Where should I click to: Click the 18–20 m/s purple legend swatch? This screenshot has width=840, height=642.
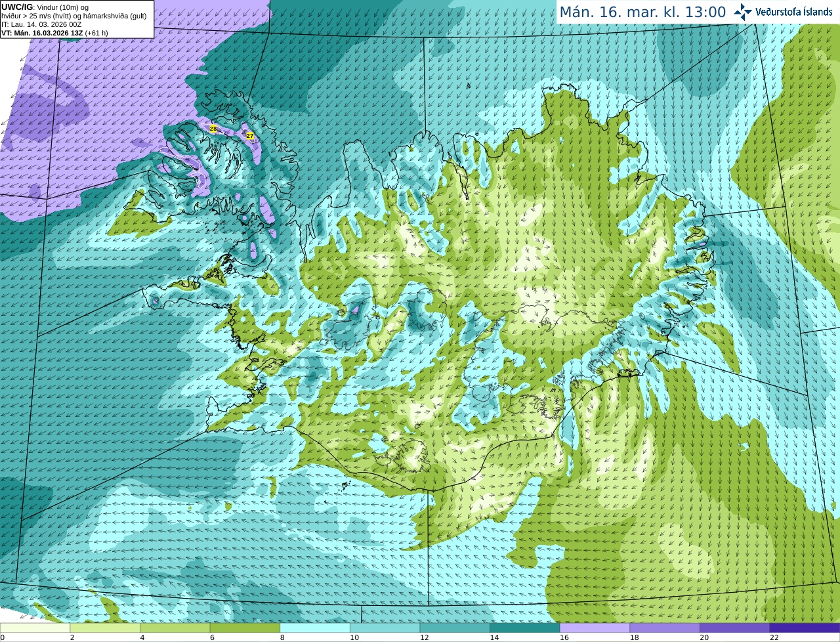(665, 628)
